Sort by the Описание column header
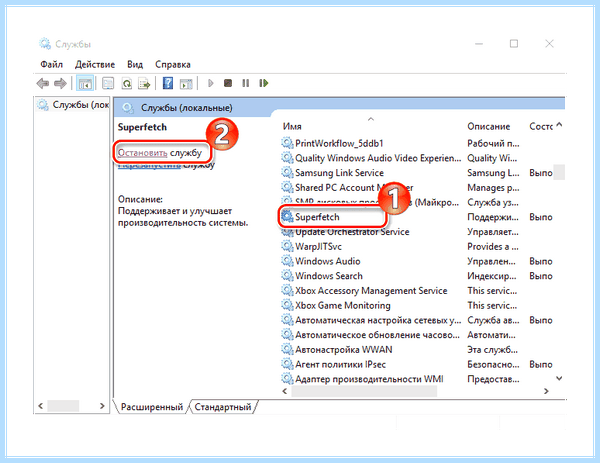The height and width of the screenshot is (463, 600). 488,126
